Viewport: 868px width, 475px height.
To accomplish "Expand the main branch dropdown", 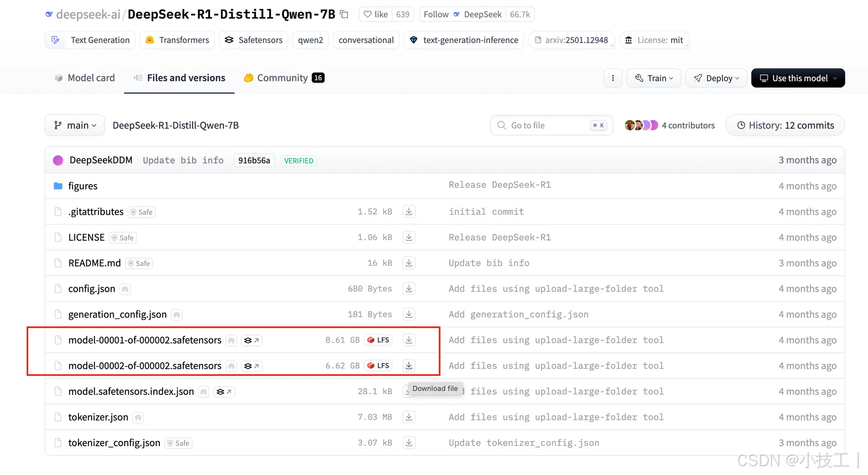I will [75, 125].
